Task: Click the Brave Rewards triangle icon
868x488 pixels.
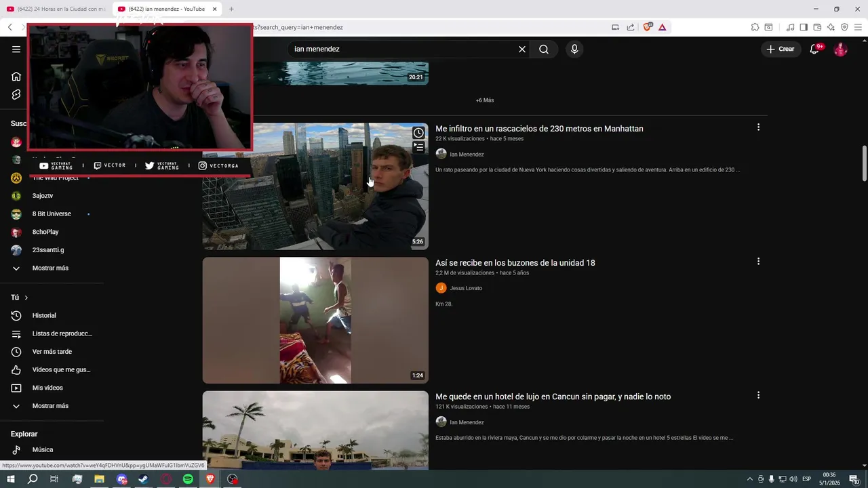Action: point(663,27)
